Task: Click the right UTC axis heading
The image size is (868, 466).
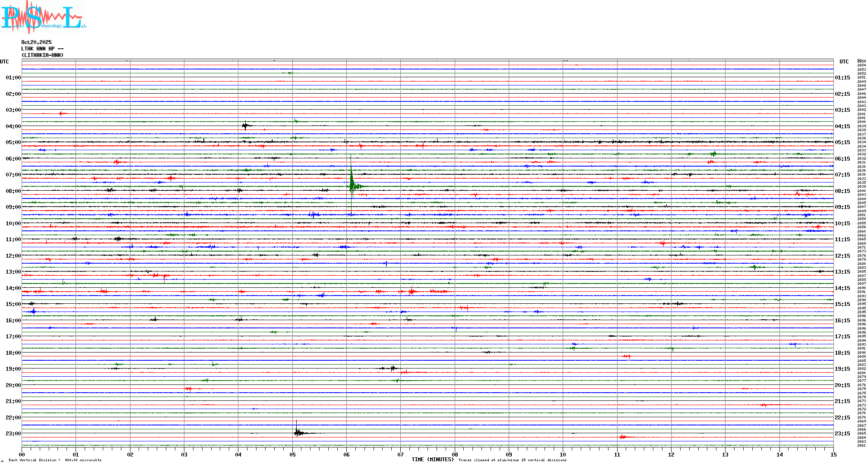Action: (x=844, y=62)
